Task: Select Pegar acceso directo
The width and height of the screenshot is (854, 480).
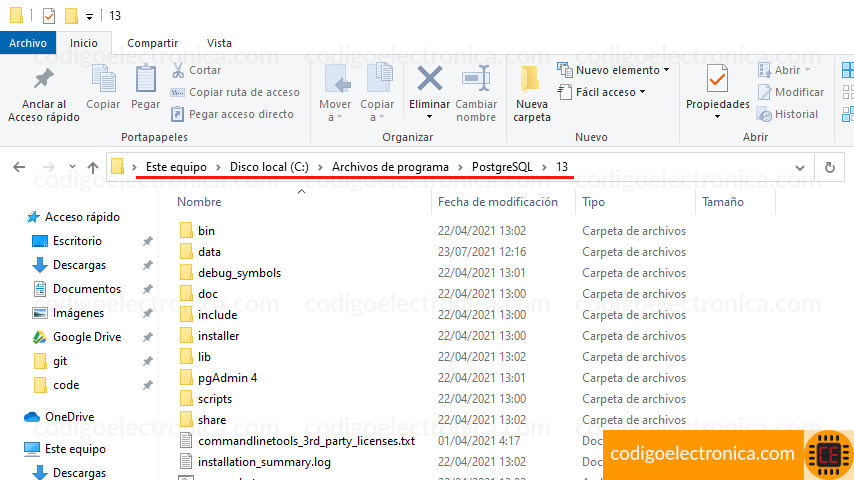Action: [233, 114]
